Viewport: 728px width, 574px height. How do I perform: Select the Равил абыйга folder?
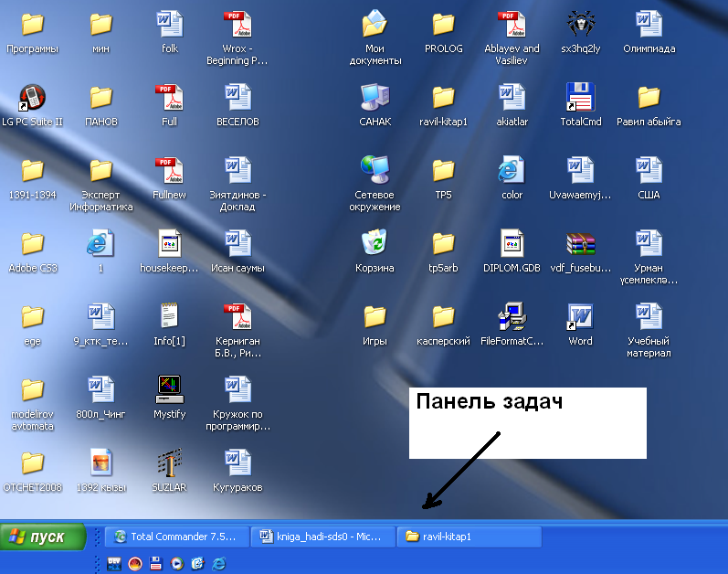pos(649,97)
